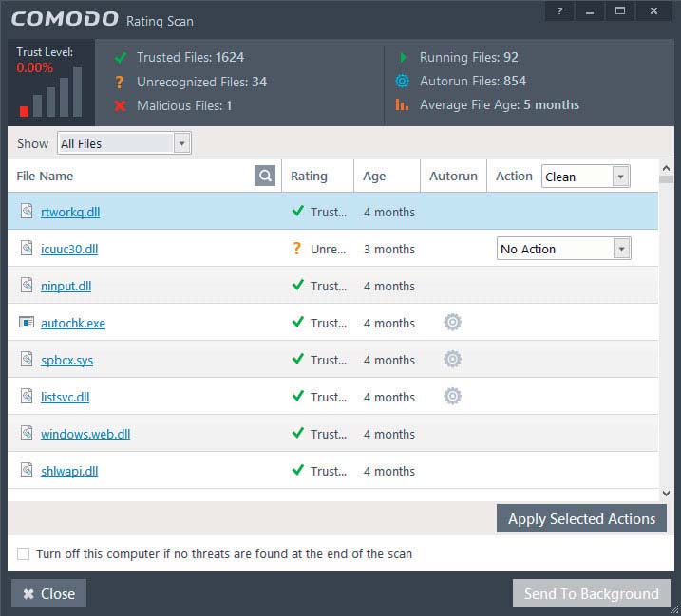The width and height of the screenshot is (681, 616).
Task: Click the green checkmark rating of shlwapi.dll
Action: (x=298, y=470)
